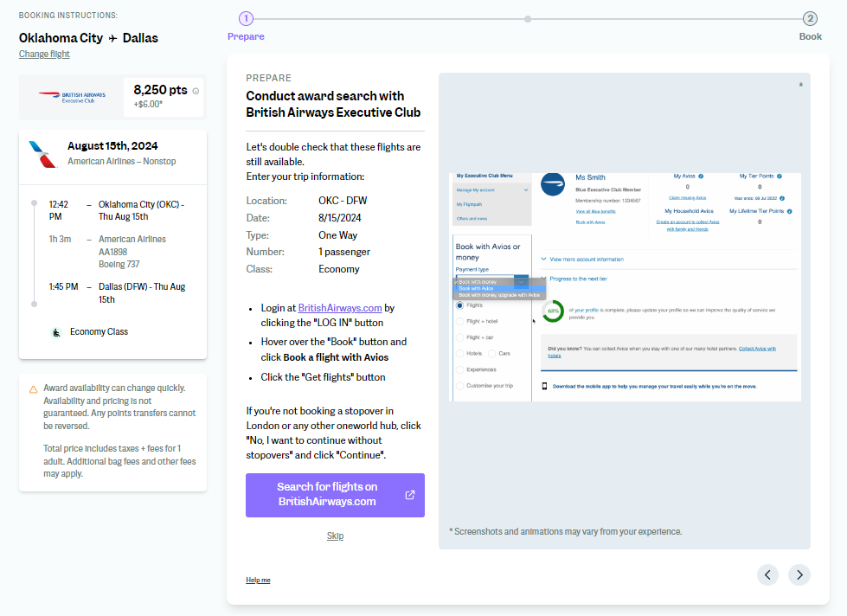Click the info icon beside 8,250 pts

(196, 91)
